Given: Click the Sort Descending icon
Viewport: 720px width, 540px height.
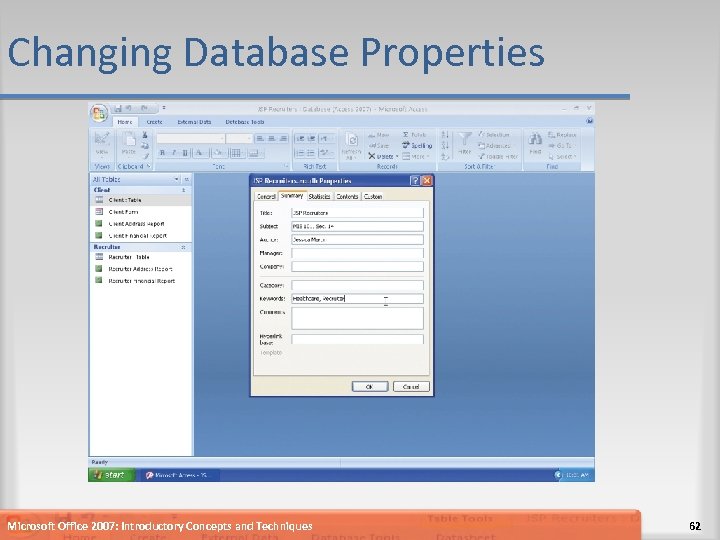Looking at the screenshot, I should [445, 146].
